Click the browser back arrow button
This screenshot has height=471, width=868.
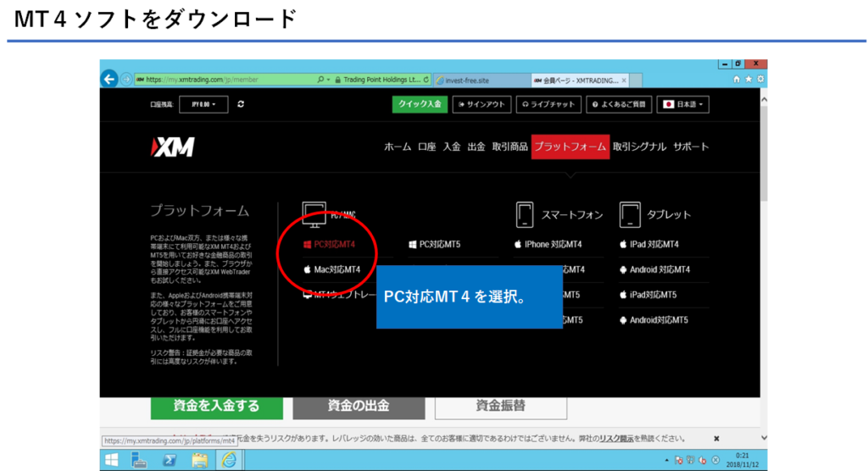click(109, 79)
